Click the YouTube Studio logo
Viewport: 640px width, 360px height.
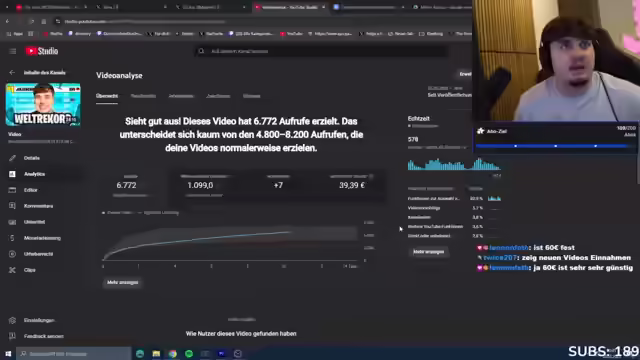pyautogui.click(x=42, y=51)
